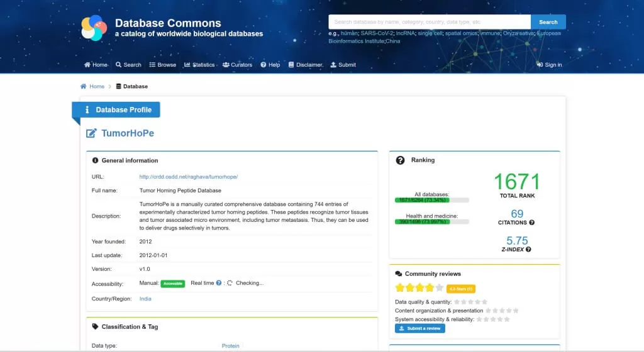The height and width of the screenshot is (352, 644).
Task: Click the Classification & Tag tag icon
Action: pos(96,327)
